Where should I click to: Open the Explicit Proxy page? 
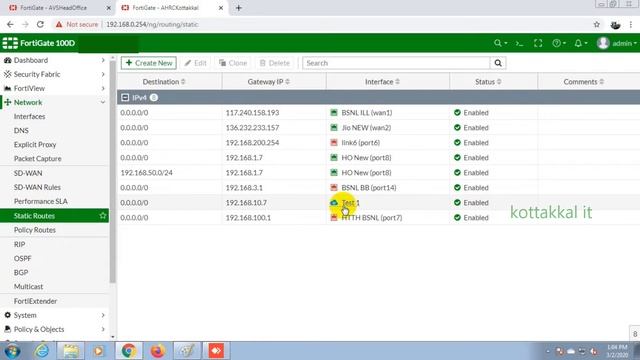(35, 144)
